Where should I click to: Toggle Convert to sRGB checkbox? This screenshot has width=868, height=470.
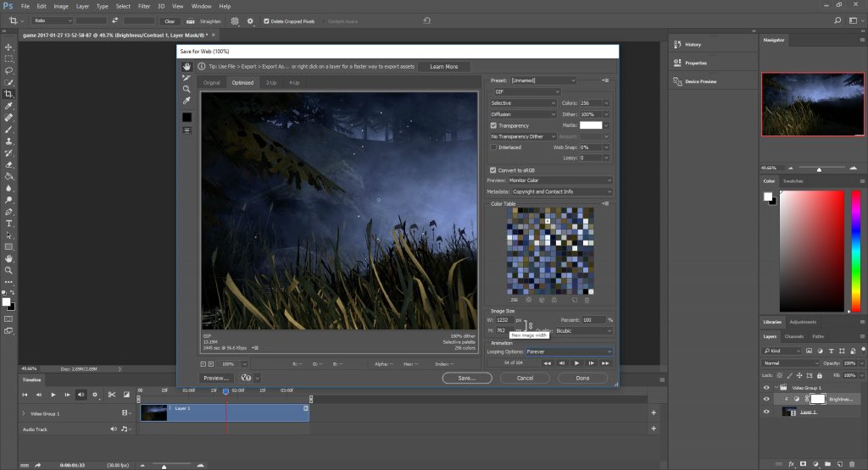point(492,170)
